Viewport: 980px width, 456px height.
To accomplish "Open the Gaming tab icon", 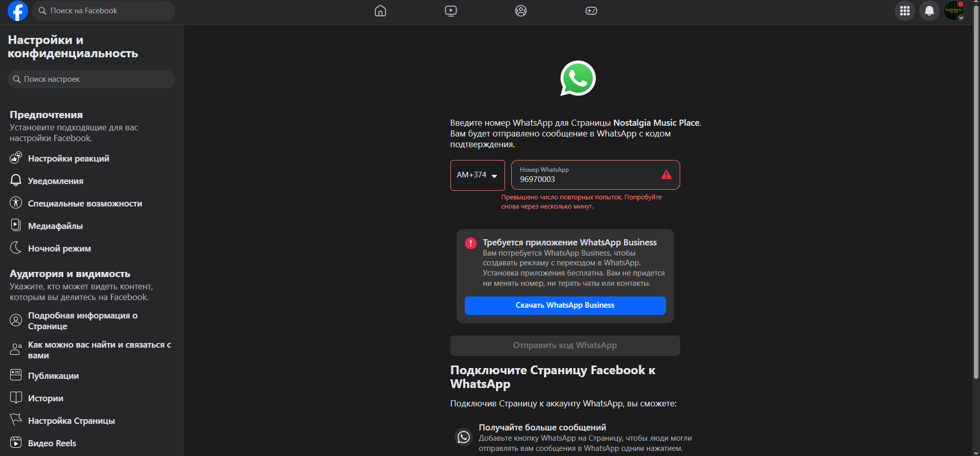I will pos(591,11).
